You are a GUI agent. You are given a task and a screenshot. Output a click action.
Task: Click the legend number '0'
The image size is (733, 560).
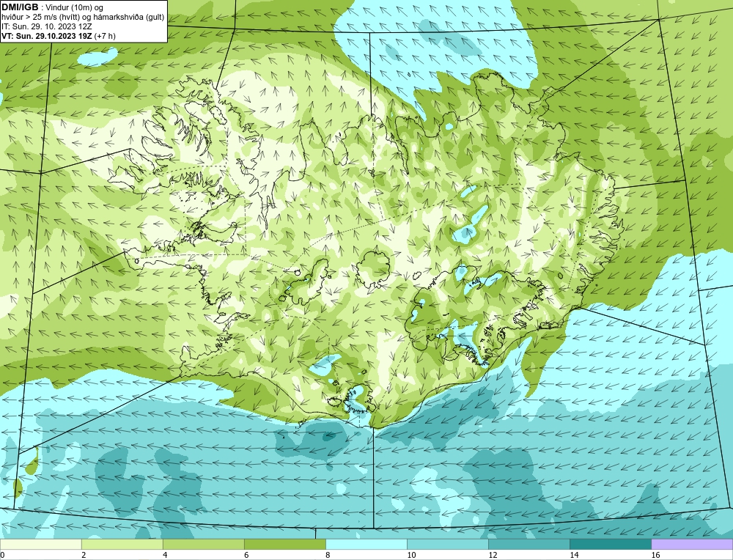[2, 555]
